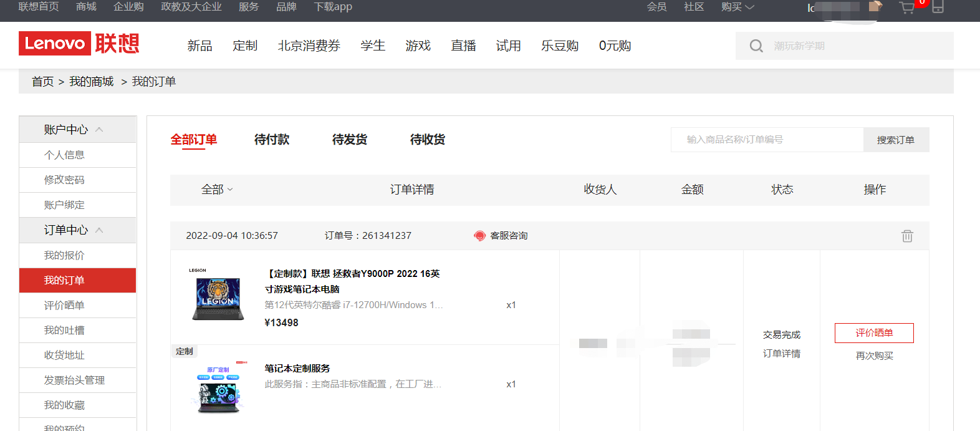Viewport: 980px width, 431px height.
Task: Expand the 购买 dropdown in top bar
Action: [x=737, y=7]
